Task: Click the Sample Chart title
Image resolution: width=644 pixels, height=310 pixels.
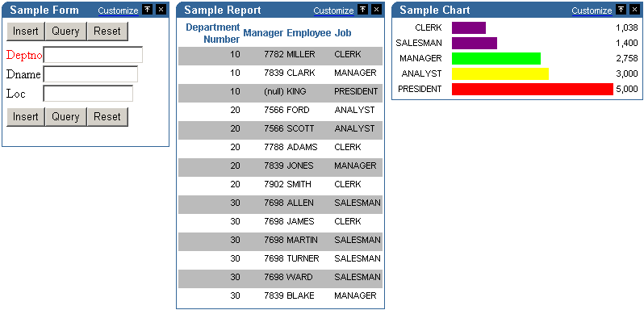Action: pyautogui.click(x=434, y=10)
